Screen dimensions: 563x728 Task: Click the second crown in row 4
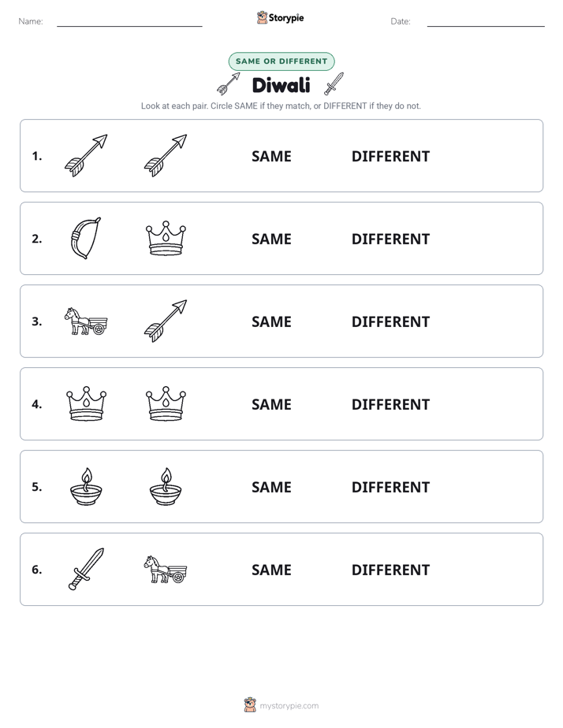[x=166, y=403]
